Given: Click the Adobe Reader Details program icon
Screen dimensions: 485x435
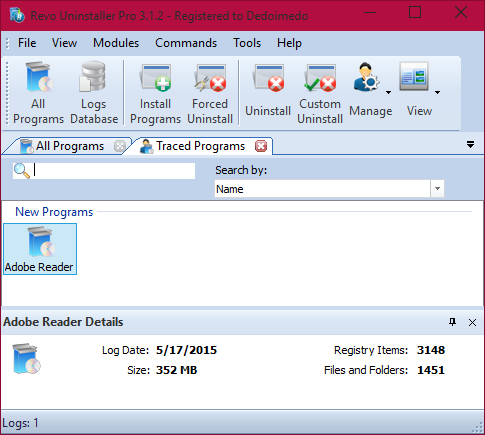Looking at the screenshot, I should click(x=26, y=359).
